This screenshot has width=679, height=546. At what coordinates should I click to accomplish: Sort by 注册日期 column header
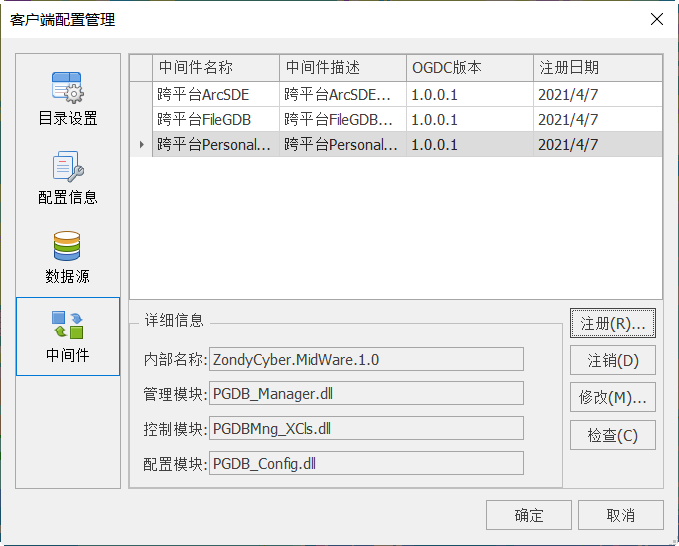596,68
